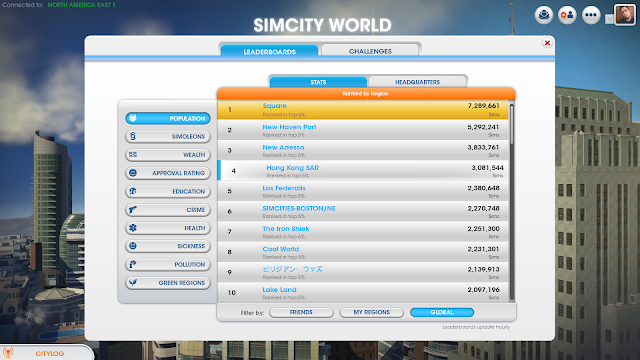Select the Crime category
The image size is (640, 360).
[x=168, y=210]
